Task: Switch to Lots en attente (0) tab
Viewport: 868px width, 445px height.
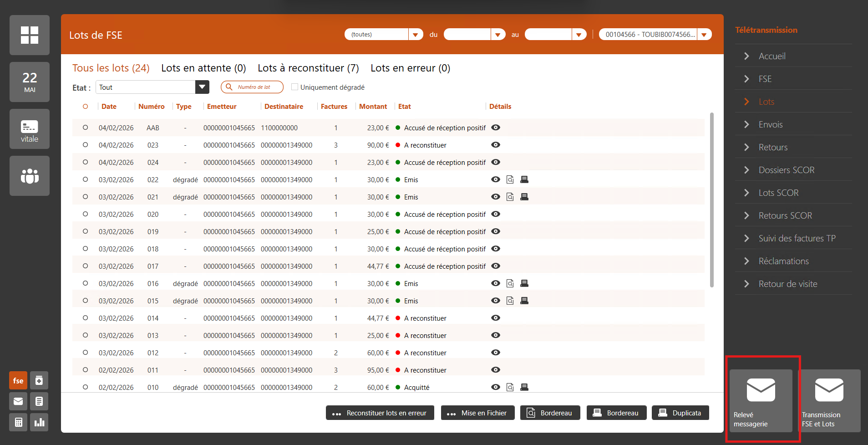Action: coord(203,68)
